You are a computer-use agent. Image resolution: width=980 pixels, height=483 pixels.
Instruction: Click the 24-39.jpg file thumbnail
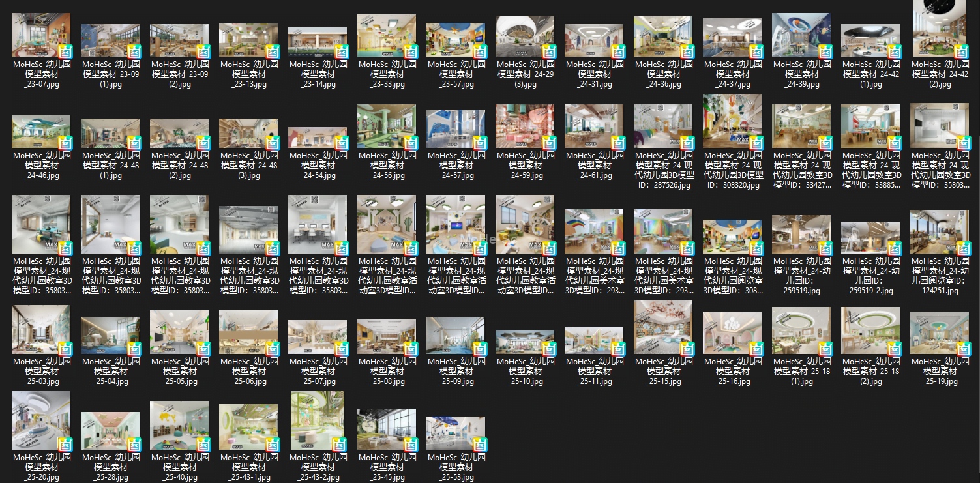pyautogui.click(x=801, y=37)
